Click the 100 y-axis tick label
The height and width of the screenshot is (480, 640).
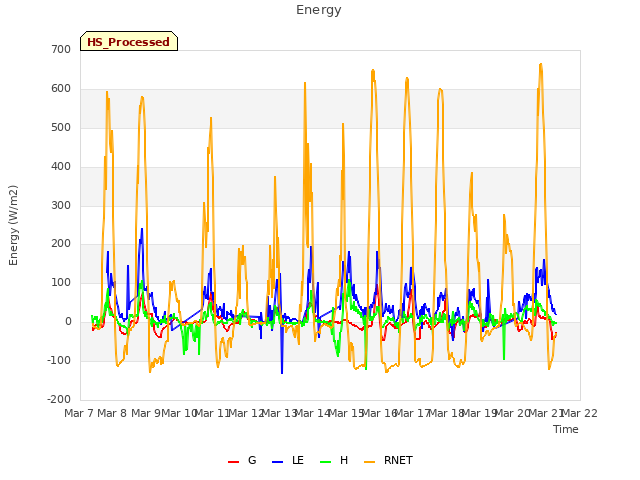61,282
